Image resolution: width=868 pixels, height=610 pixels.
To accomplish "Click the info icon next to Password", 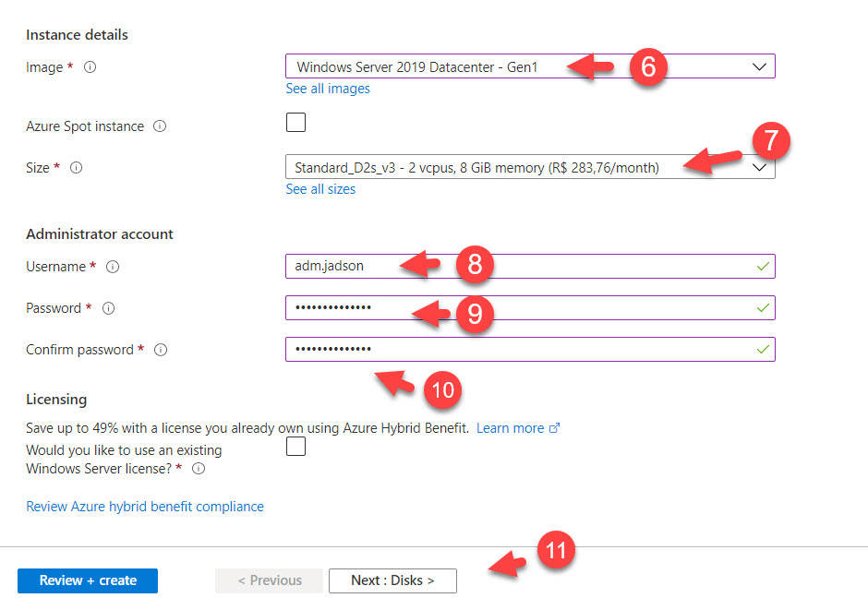I will click(108, 308).
